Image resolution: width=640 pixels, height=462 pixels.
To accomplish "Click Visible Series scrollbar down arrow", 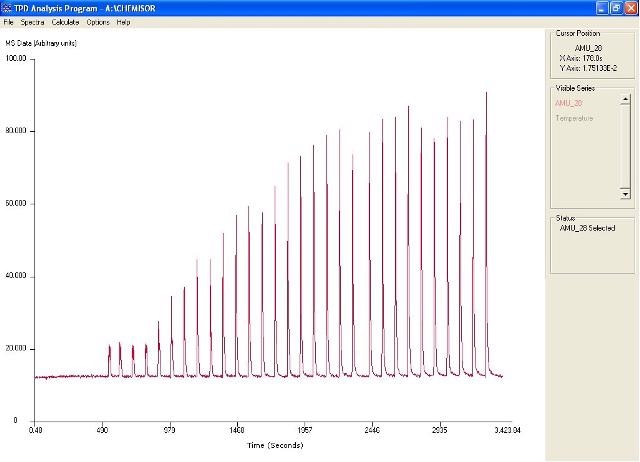I will tap(625, 193).
